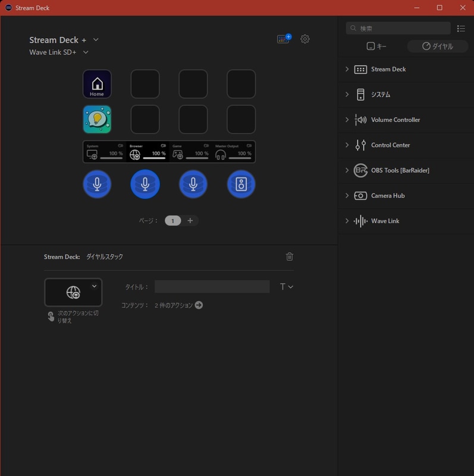Click the Wave Link waveform icon
474x476 pixels.
point(360,221)
